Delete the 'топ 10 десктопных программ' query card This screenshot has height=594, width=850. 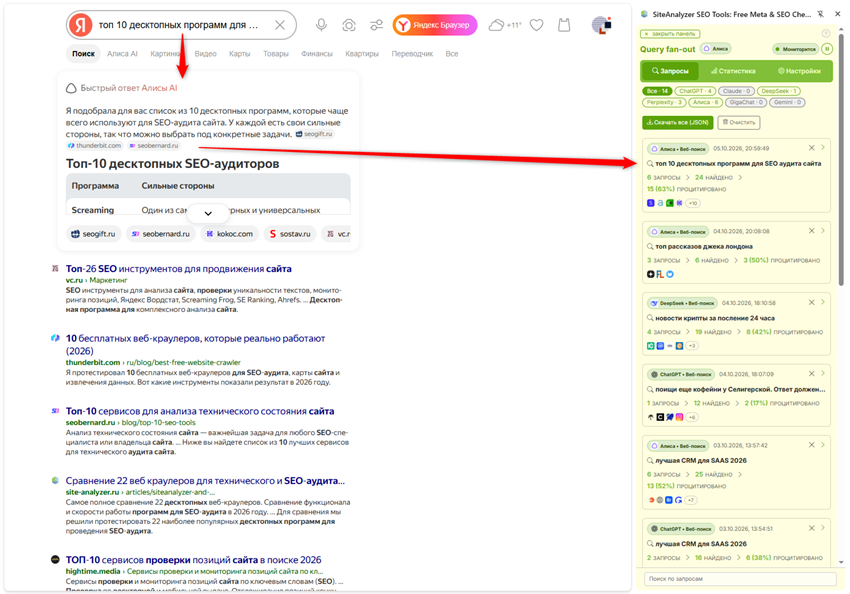coord(812,148)
